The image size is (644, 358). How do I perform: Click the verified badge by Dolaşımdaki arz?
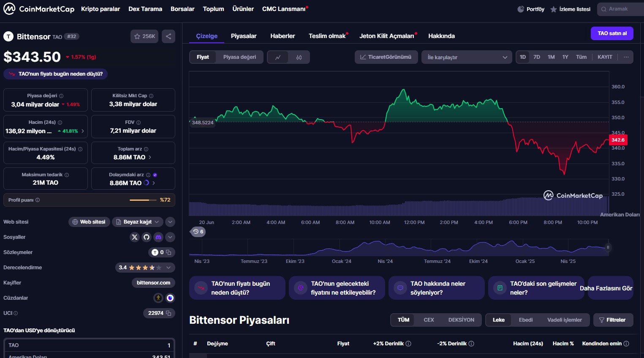point(155,175)
